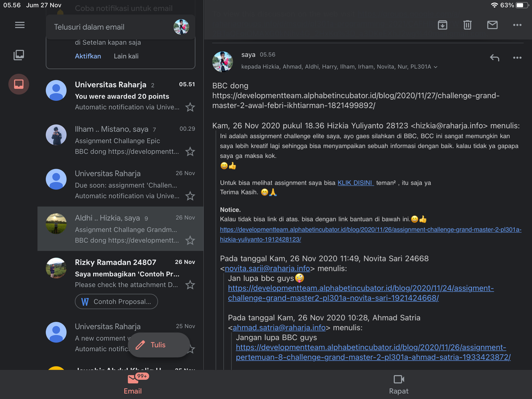Screen dimensions: 532x399
Task: Open the KLIK DISINI link
Action: pyautogui.click(x=355, y=183)
